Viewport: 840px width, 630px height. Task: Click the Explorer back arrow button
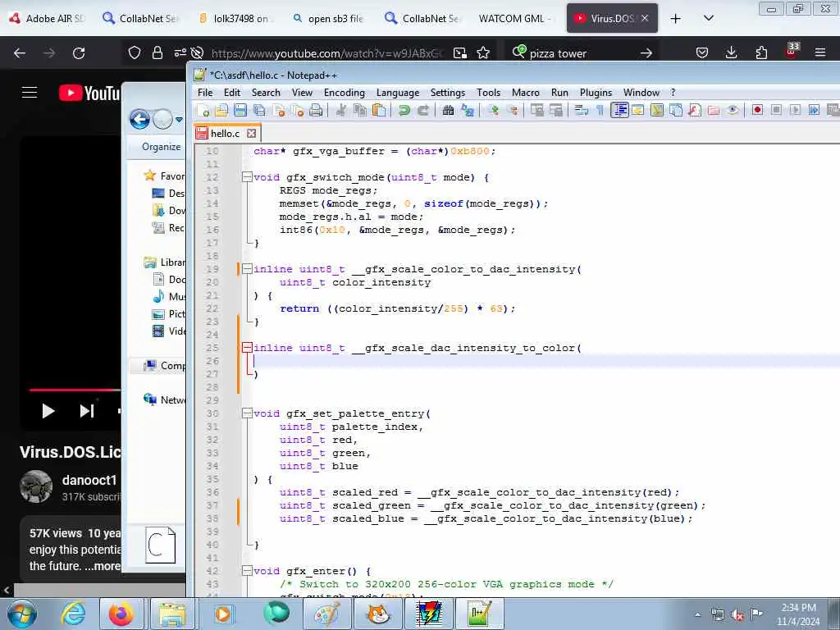pos(139,119)
